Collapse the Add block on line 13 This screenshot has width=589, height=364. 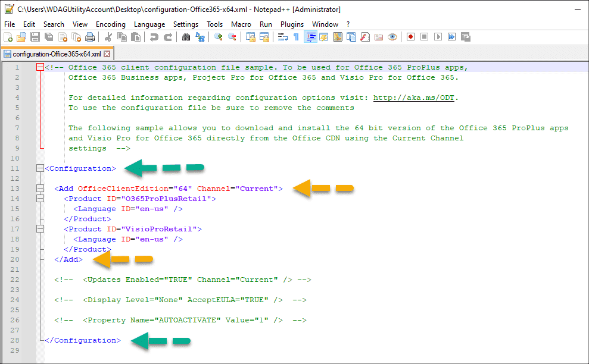[x=40, y=189]
